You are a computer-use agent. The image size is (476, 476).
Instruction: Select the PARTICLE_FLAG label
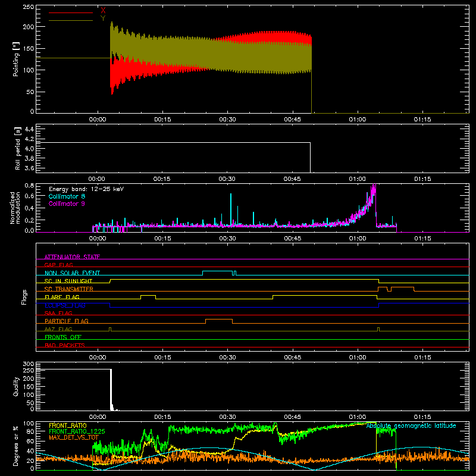[x=67, y=321]
